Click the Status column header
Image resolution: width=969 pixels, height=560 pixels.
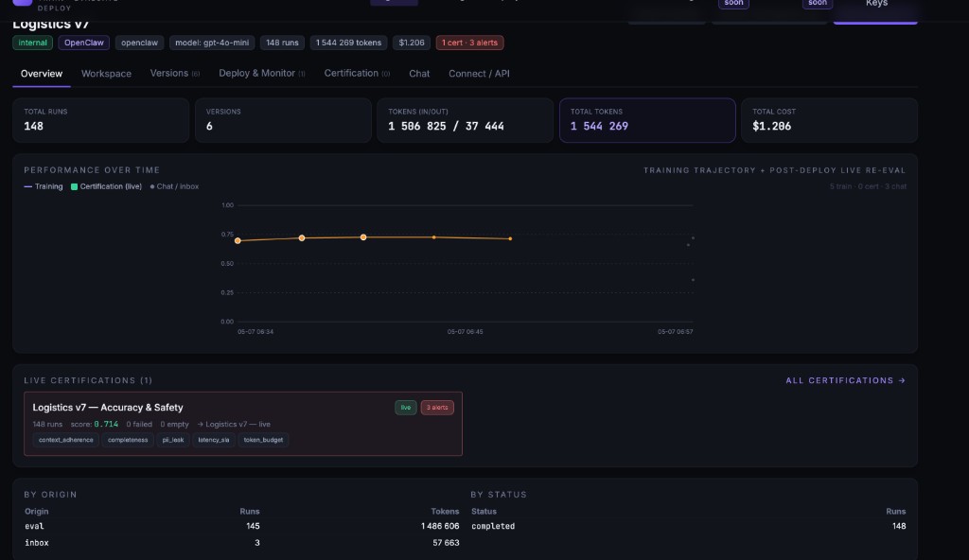pyautogui.click(x=484, y=511)
